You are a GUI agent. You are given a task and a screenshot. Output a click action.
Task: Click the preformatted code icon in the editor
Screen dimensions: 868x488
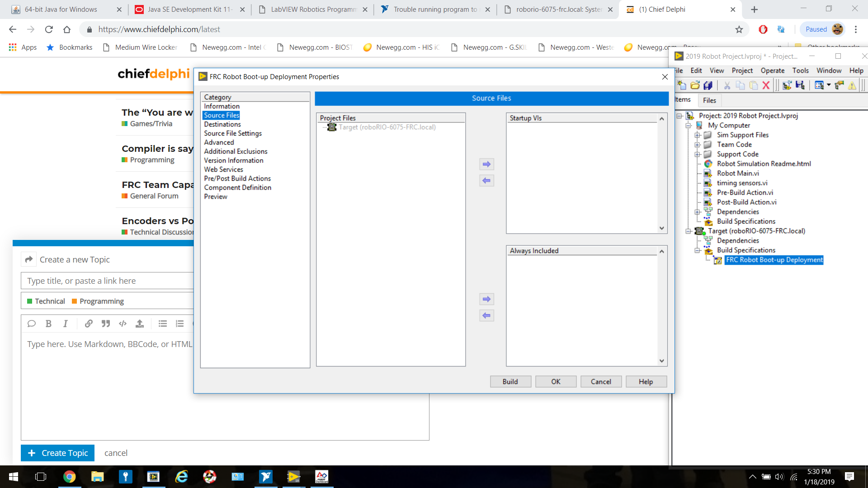point(123,324)
